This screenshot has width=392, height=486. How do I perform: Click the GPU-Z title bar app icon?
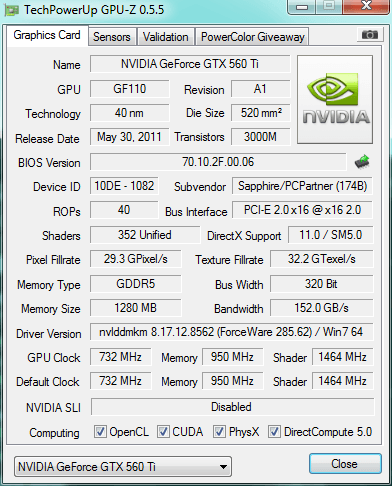tap(11, 10)
